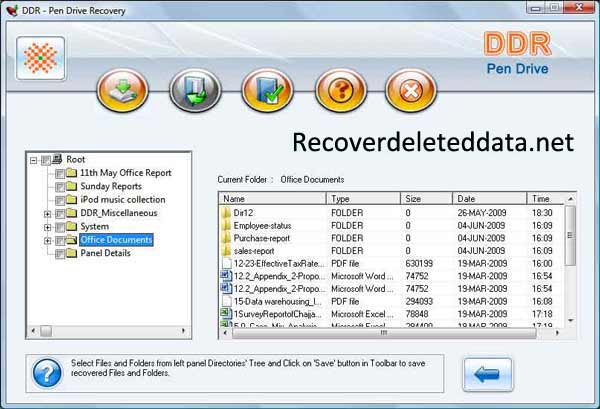Click the file list scroll up arrow
The image size is (600, 409).
571,199
